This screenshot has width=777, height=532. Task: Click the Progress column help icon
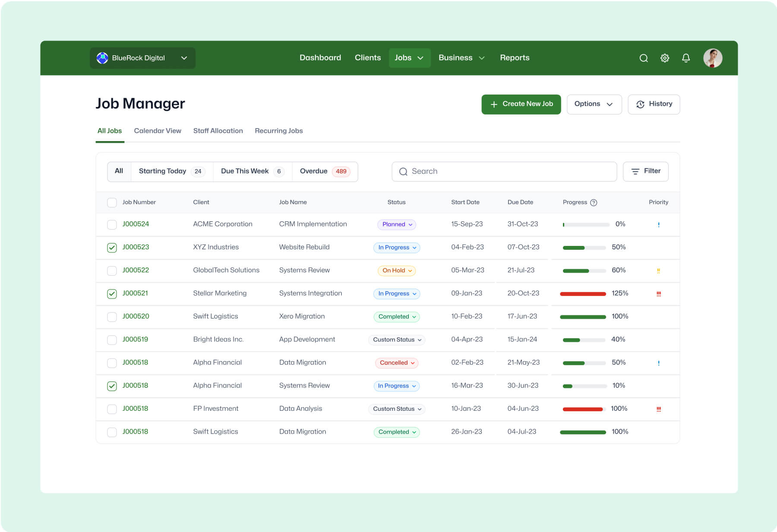(594, 202)
